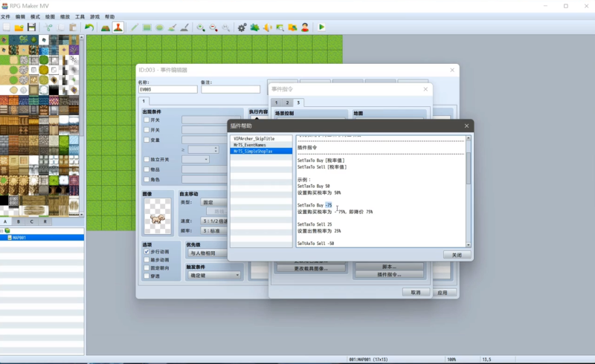
Task: Select the Ellipse drawing tool
Action: click(159, 27)
